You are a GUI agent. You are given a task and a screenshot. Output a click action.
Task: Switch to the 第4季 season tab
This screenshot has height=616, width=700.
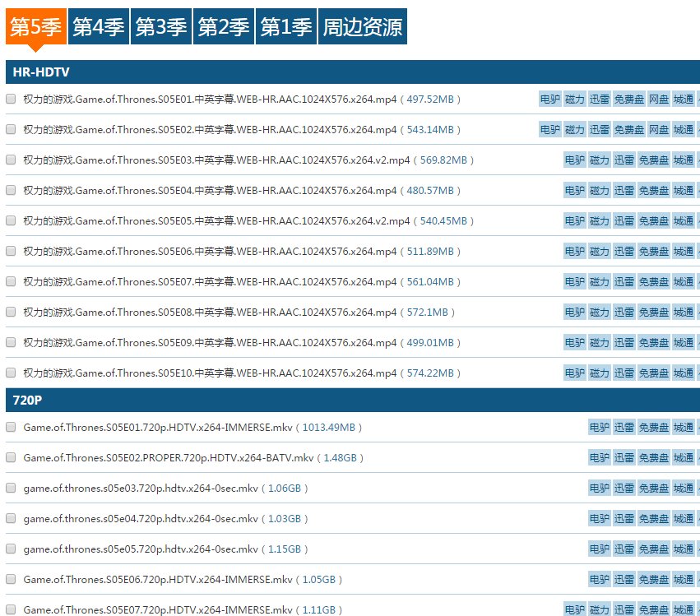tap(98, 28)
